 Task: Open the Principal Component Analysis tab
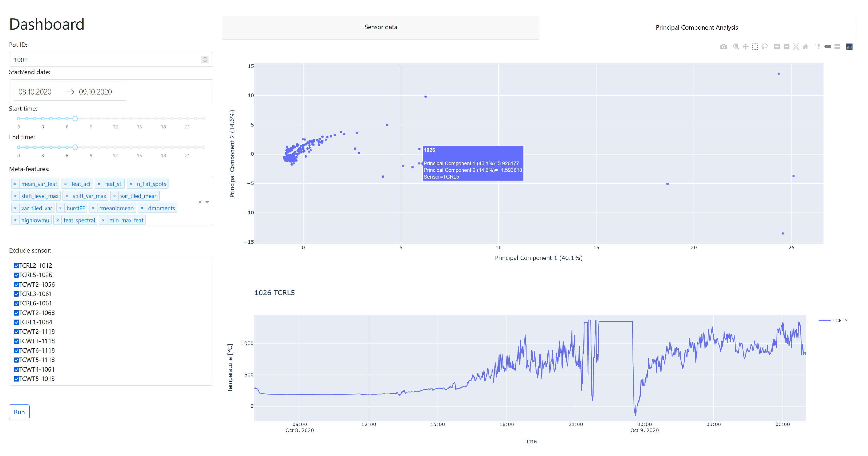click(697, 27)
